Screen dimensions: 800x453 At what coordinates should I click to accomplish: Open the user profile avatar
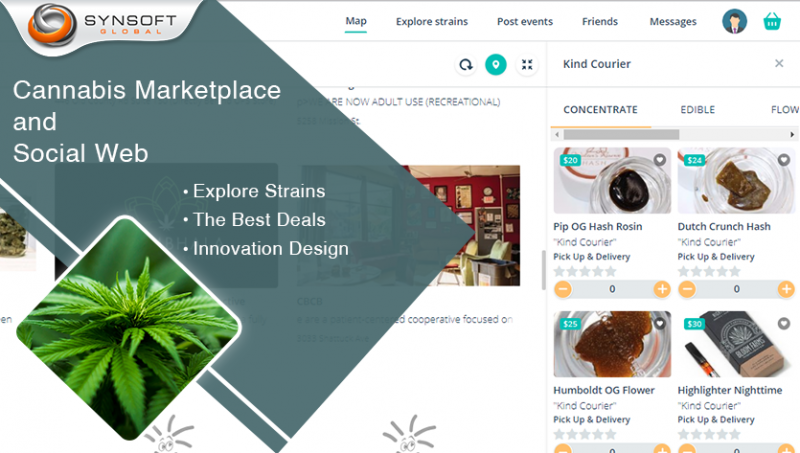pos(734,21)
